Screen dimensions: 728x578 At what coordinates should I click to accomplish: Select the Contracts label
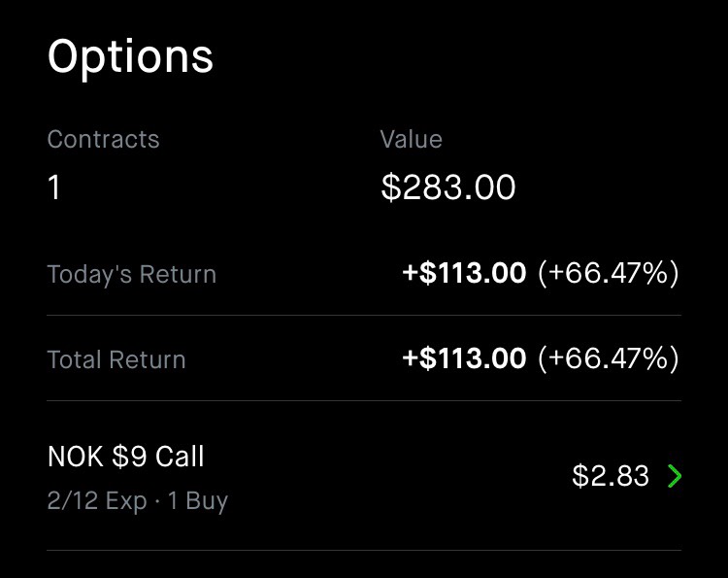point(103,139)
